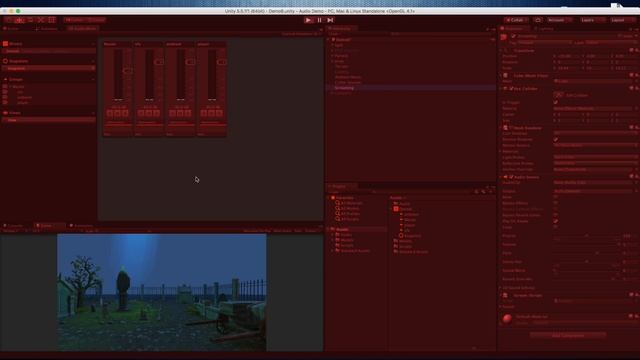Start Play mode with the Play button

(308, 20)
